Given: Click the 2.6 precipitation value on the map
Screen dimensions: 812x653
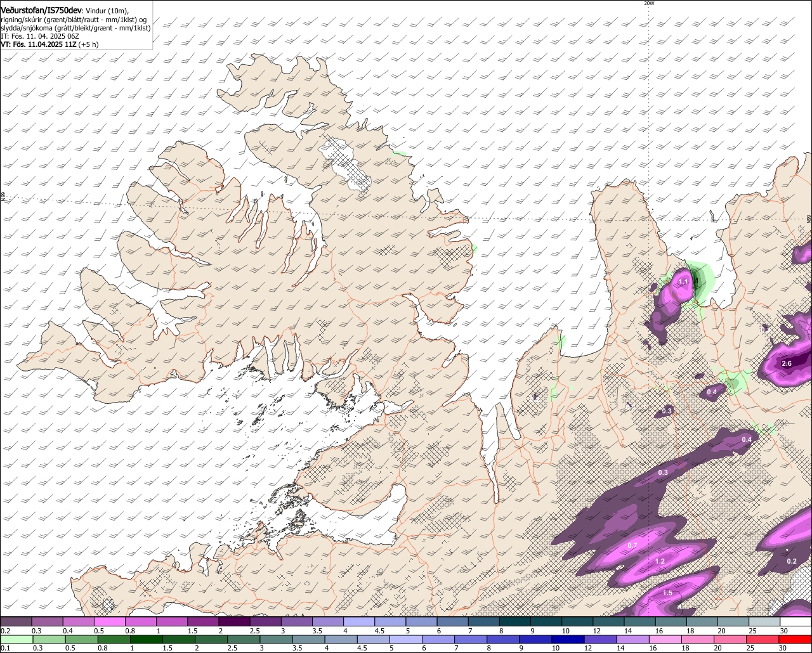Looking at the screenshot, I should 787,363.
